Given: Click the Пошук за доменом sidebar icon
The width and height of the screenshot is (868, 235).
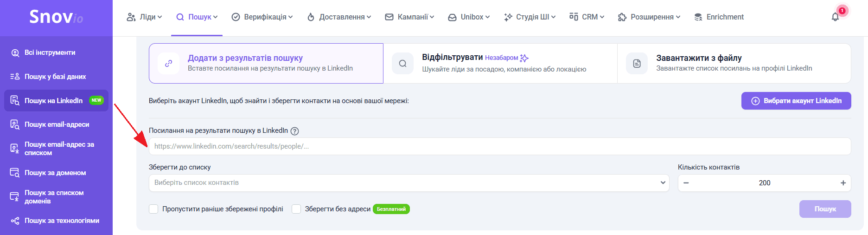Looking at the screenshot, I should pyautogui.click(x=15, y=173).
